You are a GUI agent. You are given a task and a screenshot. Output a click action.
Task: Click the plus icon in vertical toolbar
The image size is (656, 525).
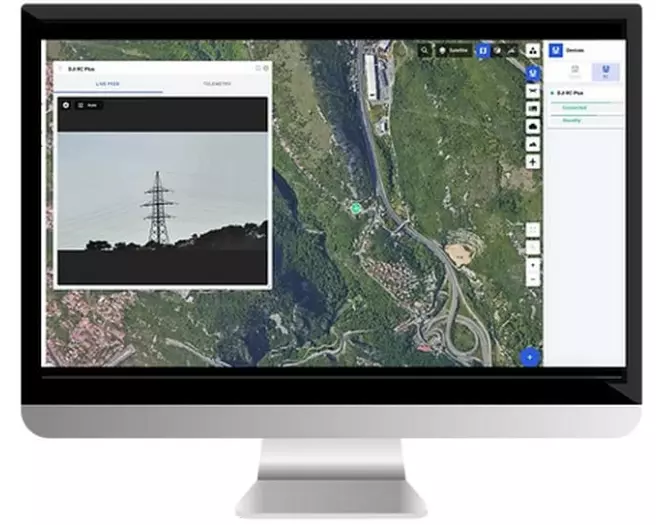point(532,161)
